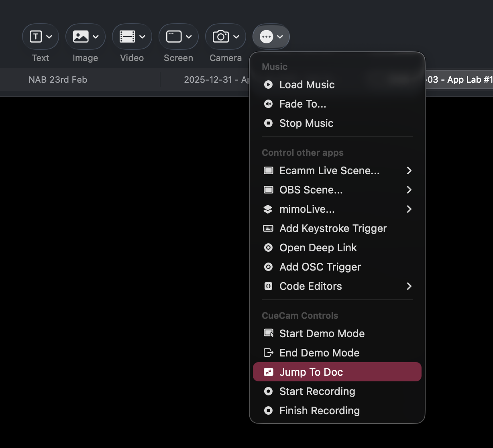Click the Camera toolbar icon
Viewport: 493px width, 448px height.
[x=220, y=37]
